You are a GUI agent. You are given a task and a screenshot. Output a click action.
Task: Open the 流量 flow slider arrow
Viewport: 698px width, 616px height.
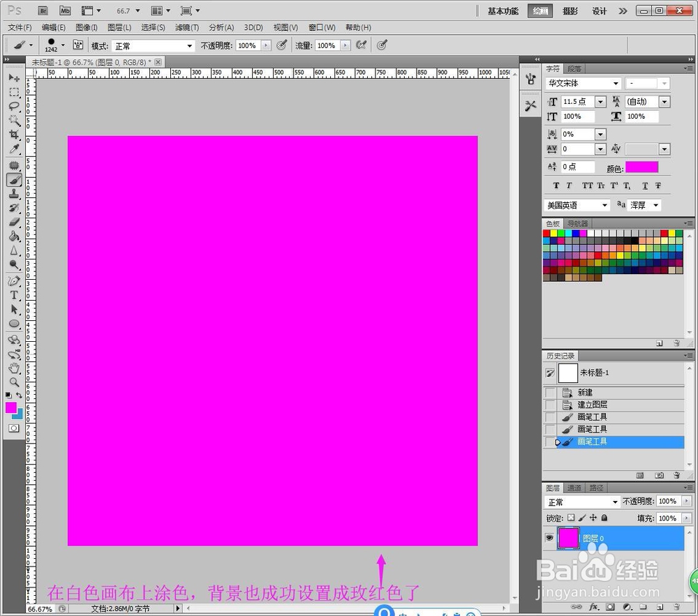click(346, 45)
